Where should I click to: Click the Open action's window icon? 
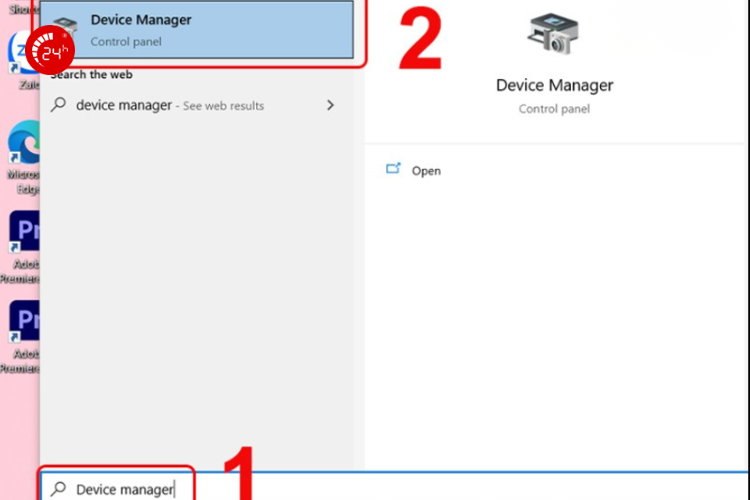[393, 170]
